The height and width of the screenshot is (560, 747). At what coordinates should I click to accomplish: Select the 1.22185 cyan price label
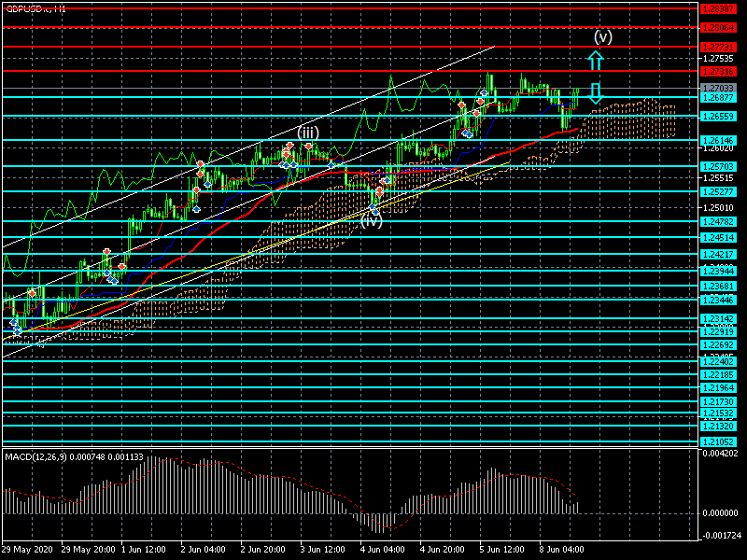pos(718,375)
